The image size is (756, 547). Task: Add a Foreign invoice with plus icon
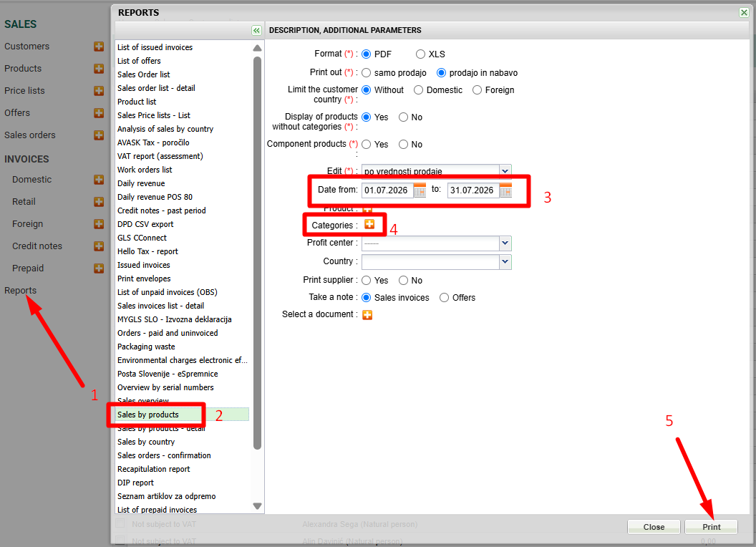click(99, 224)
